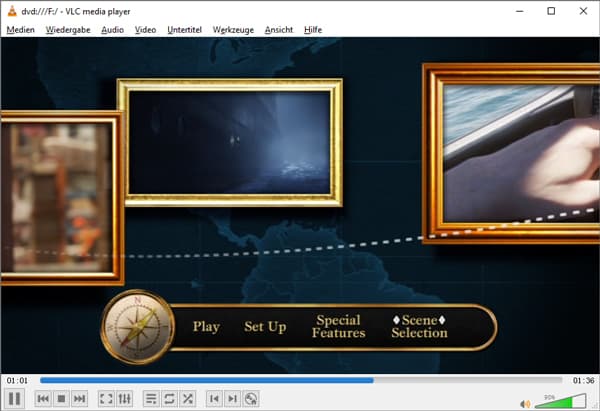Toggle the loop repeat mode
This screenshot has width=600, height=411.
click(x=170, y=399)
